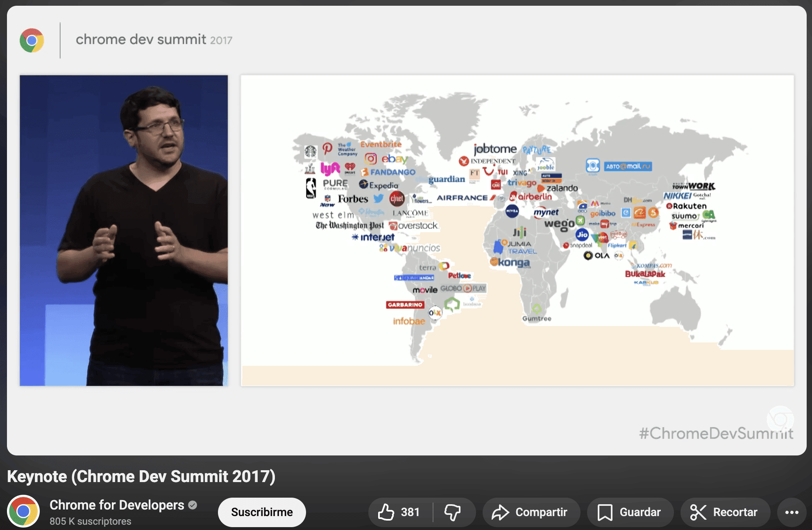Click the Guardar bookmark icon
The width and height of the screenshot is (812, 530).
pyautogui.click(x=605, y=512)
